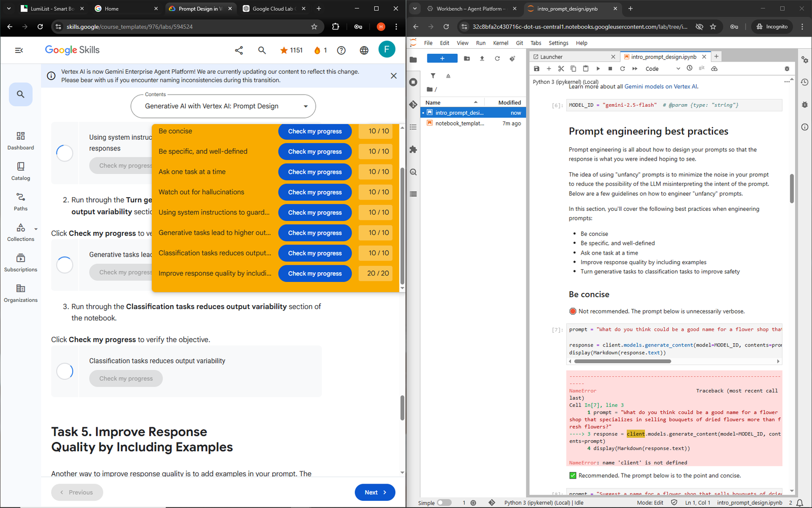Save the notebook with the JupyterLab save icon

pyautogui.click(x=536, y=69)
